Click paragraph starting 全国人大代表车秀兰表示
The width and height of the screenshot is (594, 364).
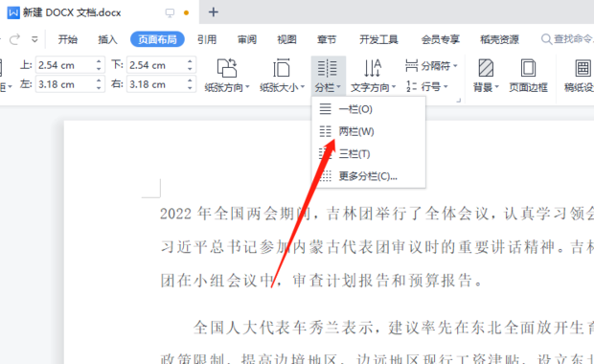(394, 328)
